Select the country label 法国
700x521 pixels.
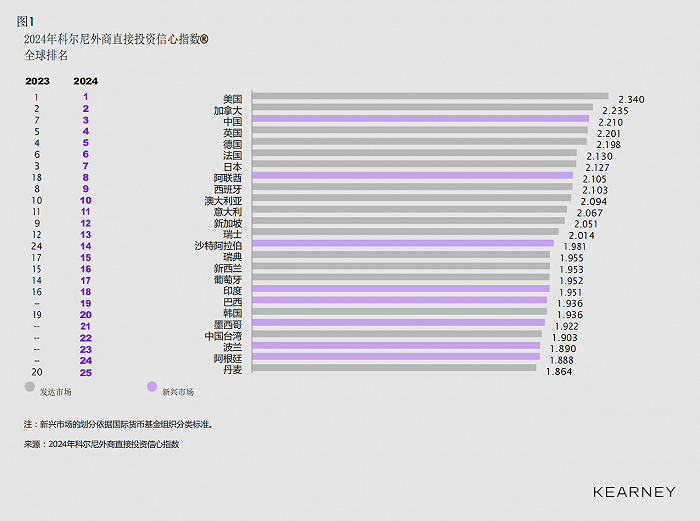(x=233, y=155)
